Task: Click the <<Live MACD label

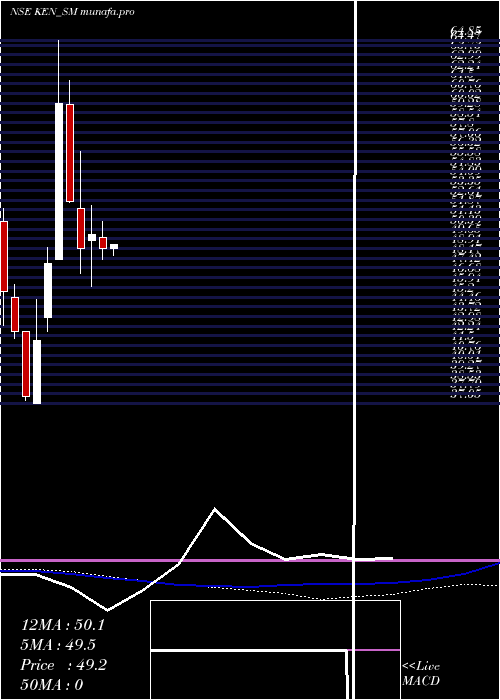Action: point(421,674)
